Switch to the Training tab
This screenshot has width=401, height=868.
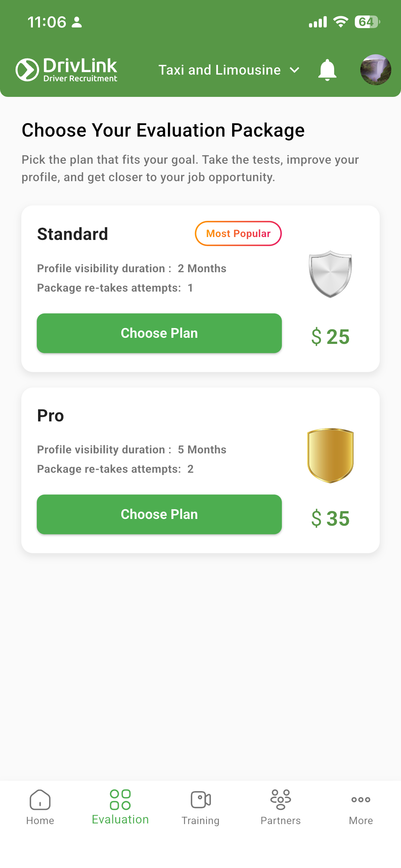point(200,807)
